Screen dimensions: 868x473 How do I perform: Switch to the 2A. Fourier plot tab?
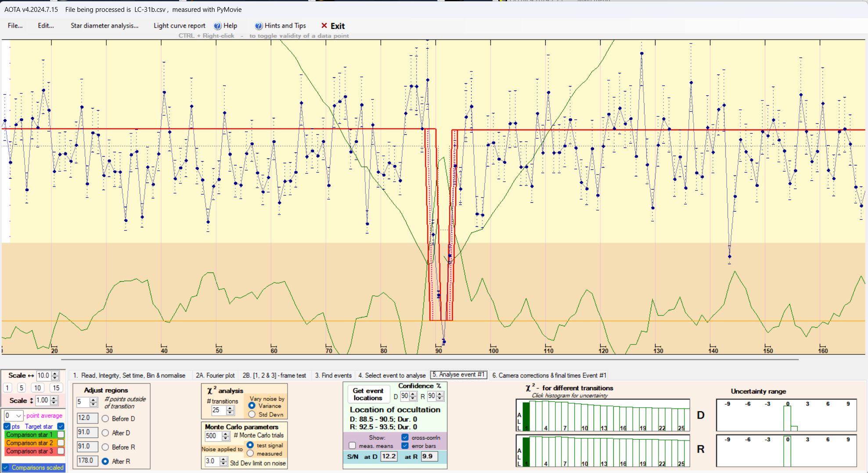(215, 375)
